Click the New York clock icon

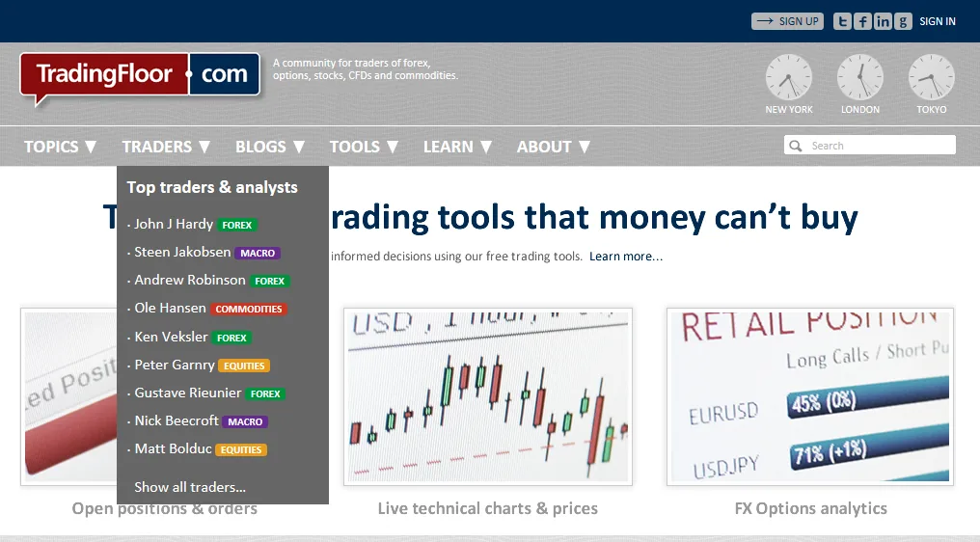[789, 77]
